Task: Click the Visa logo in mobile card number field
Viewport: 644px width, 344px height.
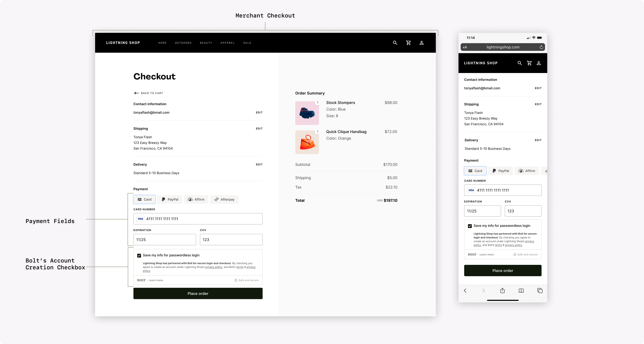Action: [471, 190]
